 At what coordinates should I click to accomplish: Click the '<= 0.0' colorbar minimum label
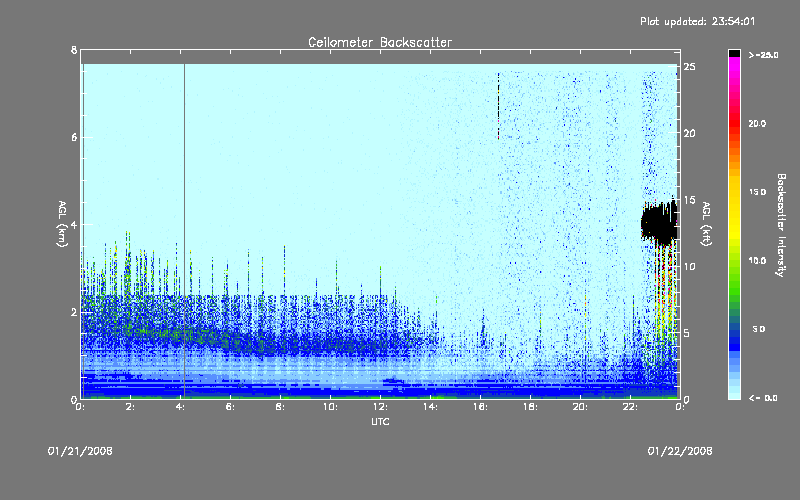[763, 398]
